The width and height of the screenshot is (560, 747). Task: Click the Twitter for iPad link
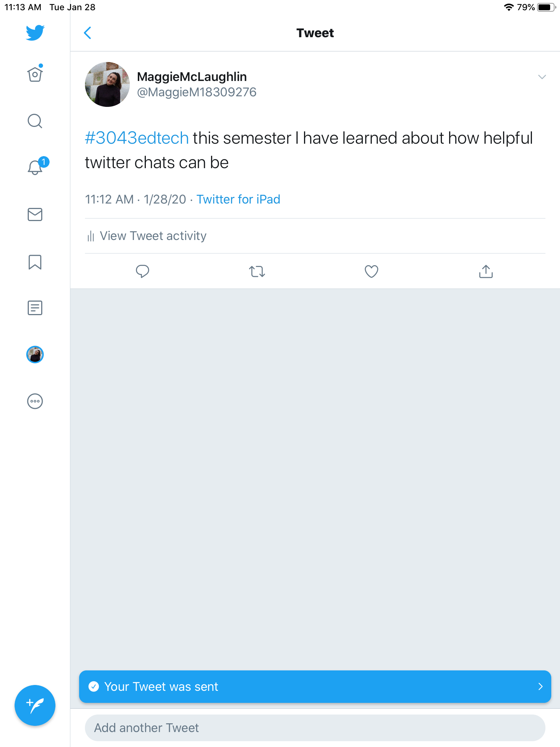click(x=238, y=200)
